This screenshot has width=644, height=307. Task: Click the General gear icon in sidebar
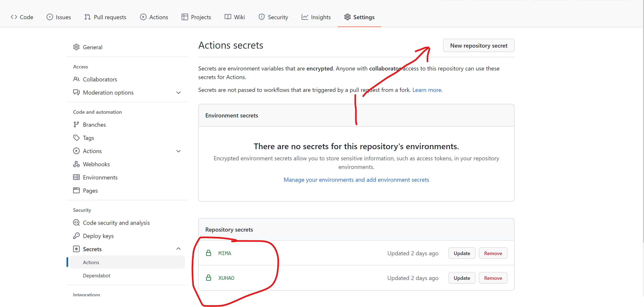[76, 47]
